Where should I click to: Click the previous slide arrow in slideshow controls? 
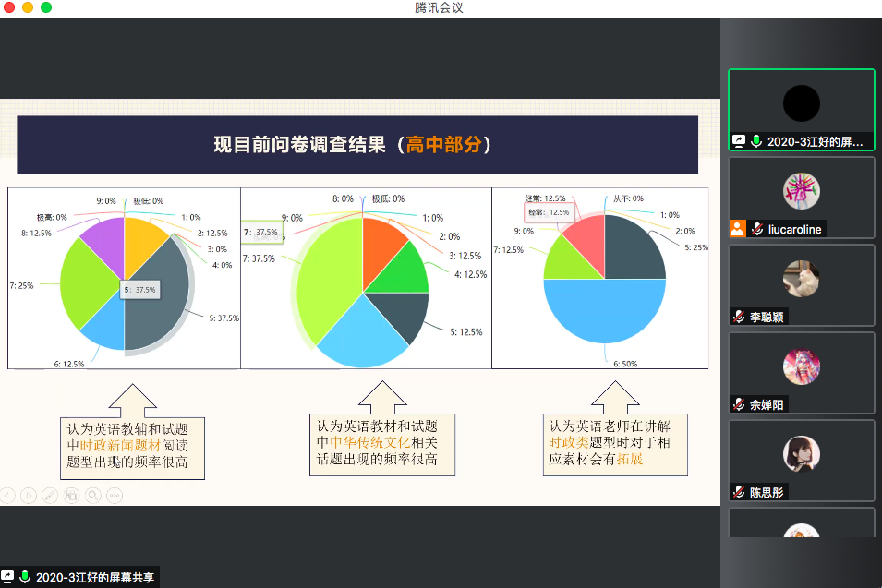(6, 496)
